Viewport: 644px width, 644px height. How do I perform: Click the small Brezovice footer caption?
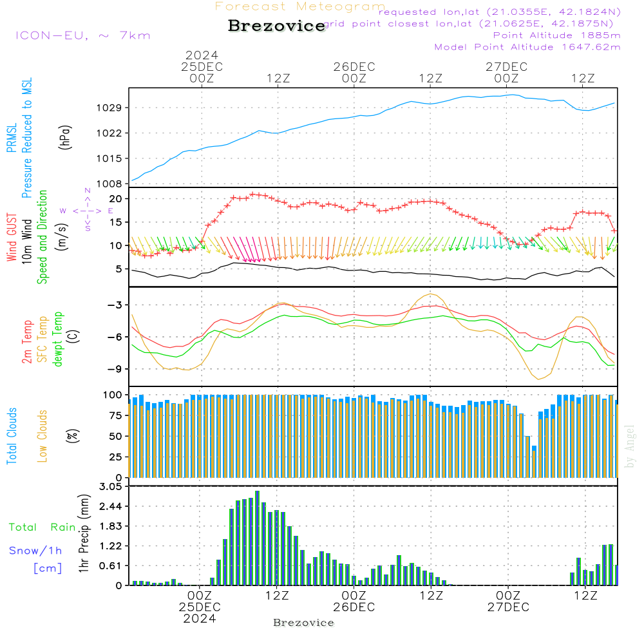(303, 623)
